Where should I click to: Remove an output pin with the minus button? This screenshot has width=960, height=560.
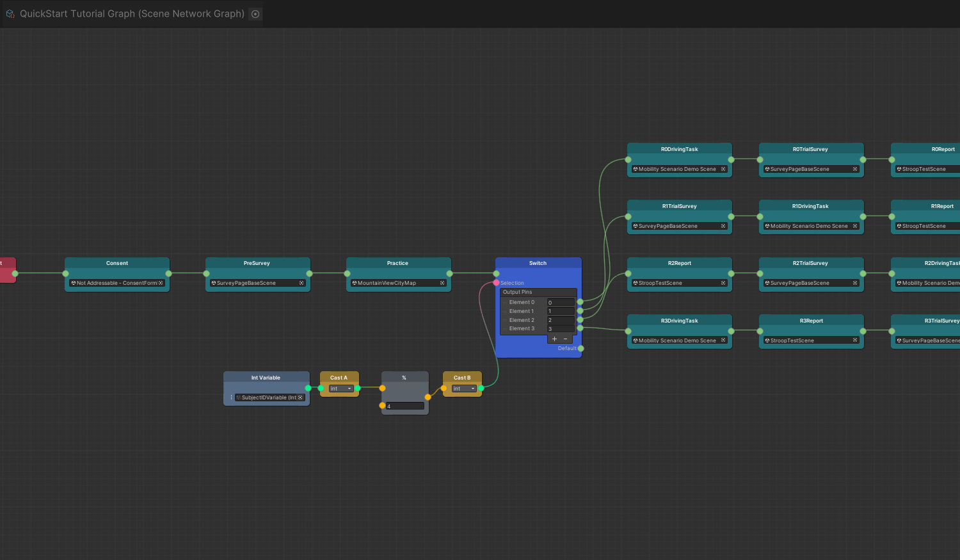coord(566,339)
